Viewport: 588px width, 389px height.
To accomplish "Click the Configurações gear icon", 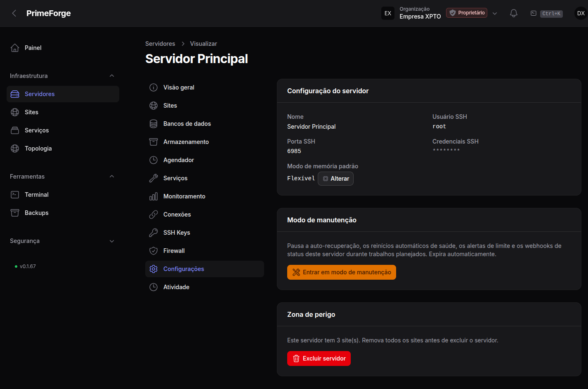I will tap(153, 269).
